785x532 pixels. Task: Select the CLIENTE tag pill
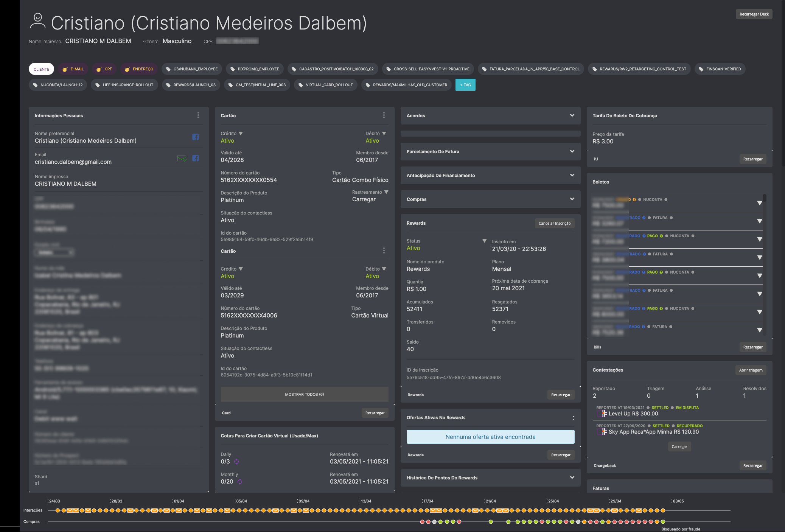coord(41,69)
